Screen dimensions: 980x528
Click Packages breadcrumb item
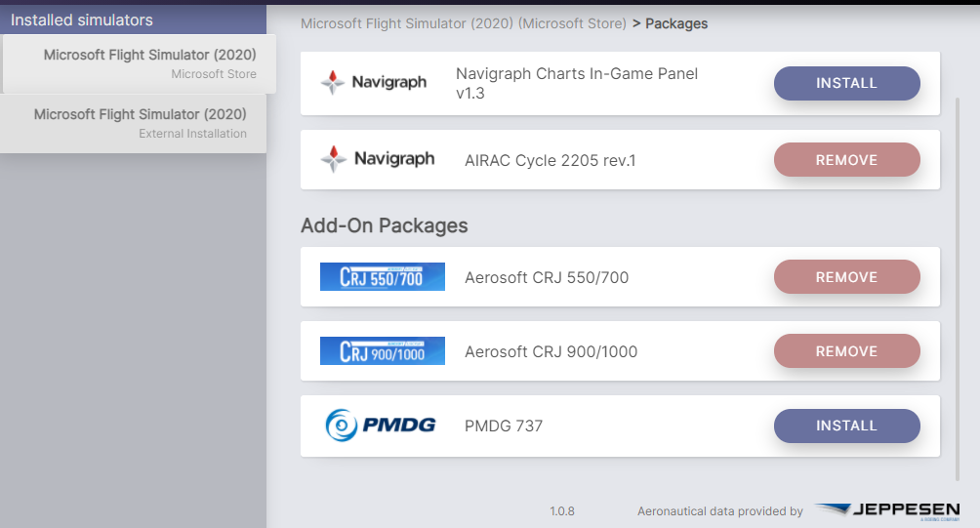[x=676, y=23]
